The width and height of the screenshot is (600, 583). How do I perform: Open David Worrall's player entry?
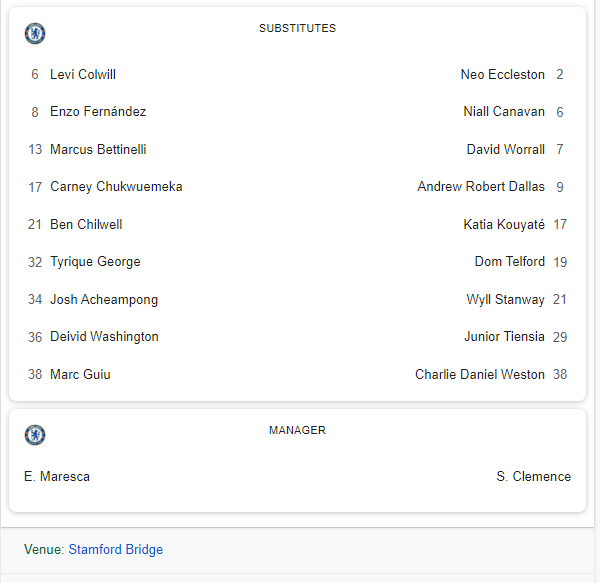[505, 150]
